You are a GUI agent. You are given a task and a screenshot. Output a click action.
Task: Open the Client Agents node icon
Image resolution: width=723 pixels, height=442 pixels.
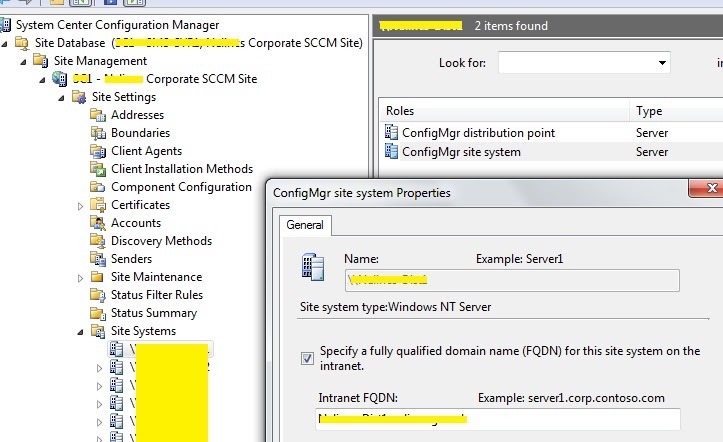98,151
